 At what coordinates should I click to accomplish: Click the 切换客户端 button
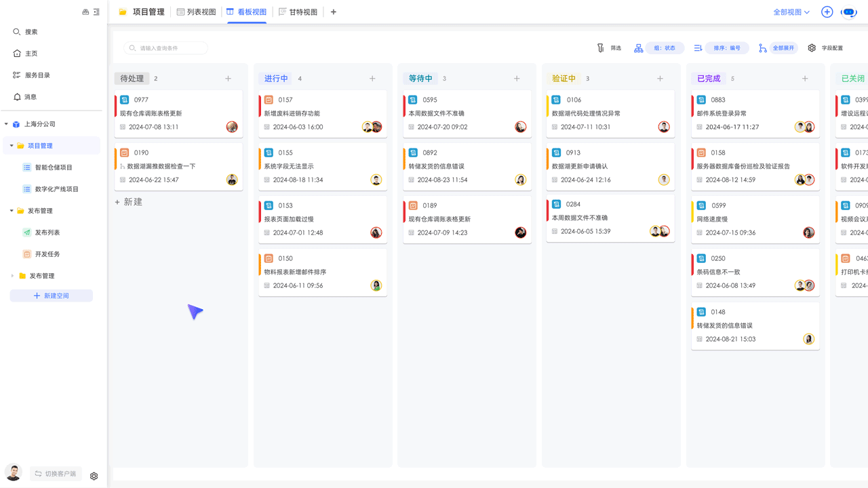(55, 474)
